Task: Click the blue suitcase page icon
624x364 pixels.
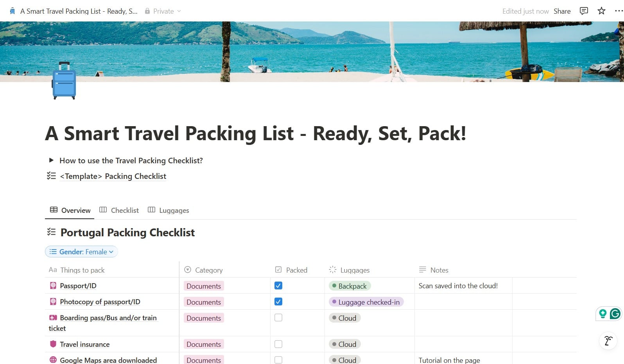Action: click(x=64, y=81)
